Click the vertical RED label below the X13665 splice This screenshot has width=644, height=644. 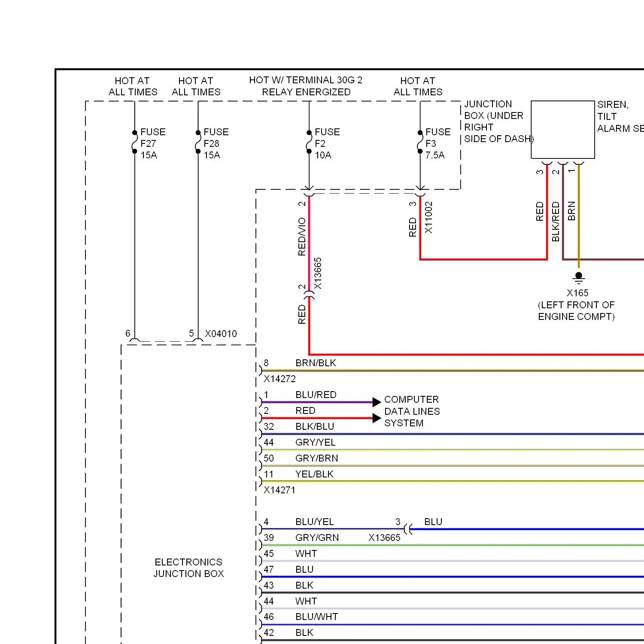302,314
